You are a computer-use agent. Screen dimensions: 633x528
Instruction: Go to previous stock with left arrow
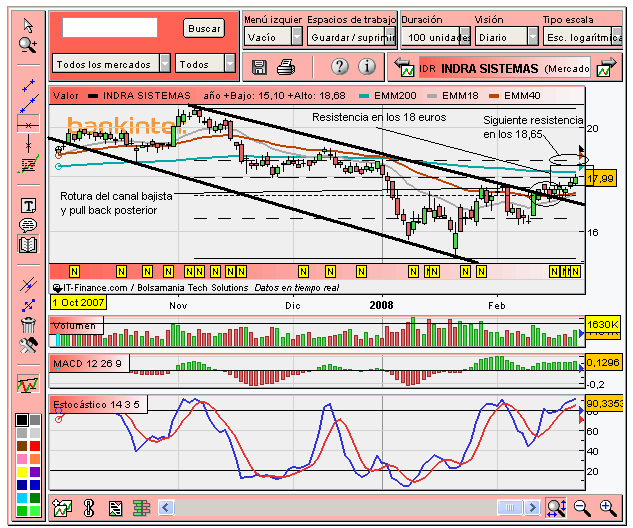click(404, 67)
